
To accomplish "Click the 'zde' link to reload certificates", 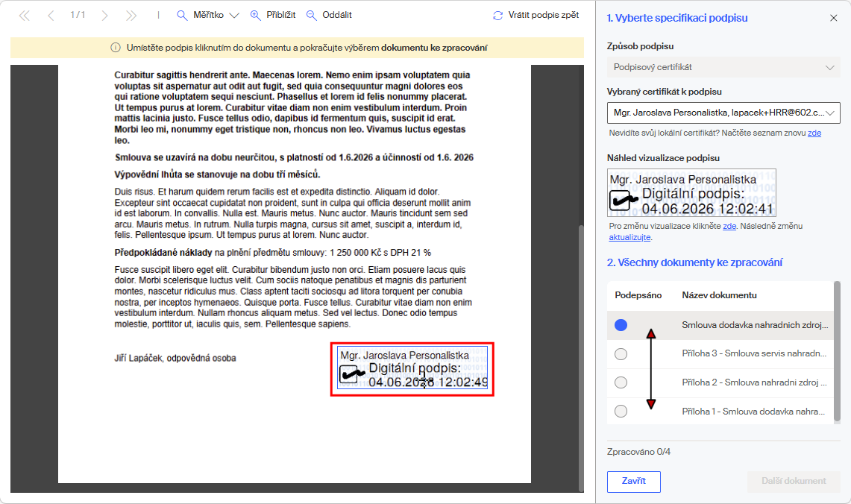I will click(814, 133).
